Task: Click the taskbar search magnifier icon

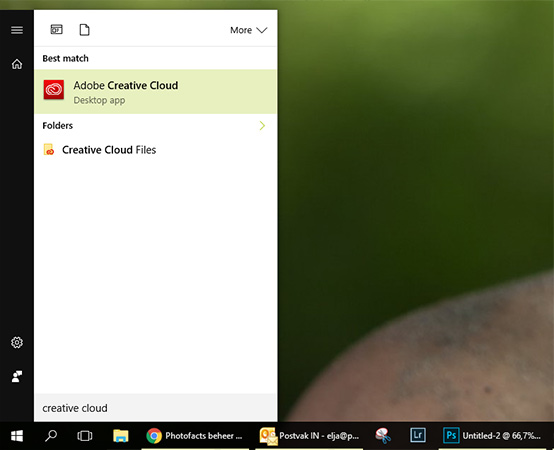Action: click(x=51, y=436)
